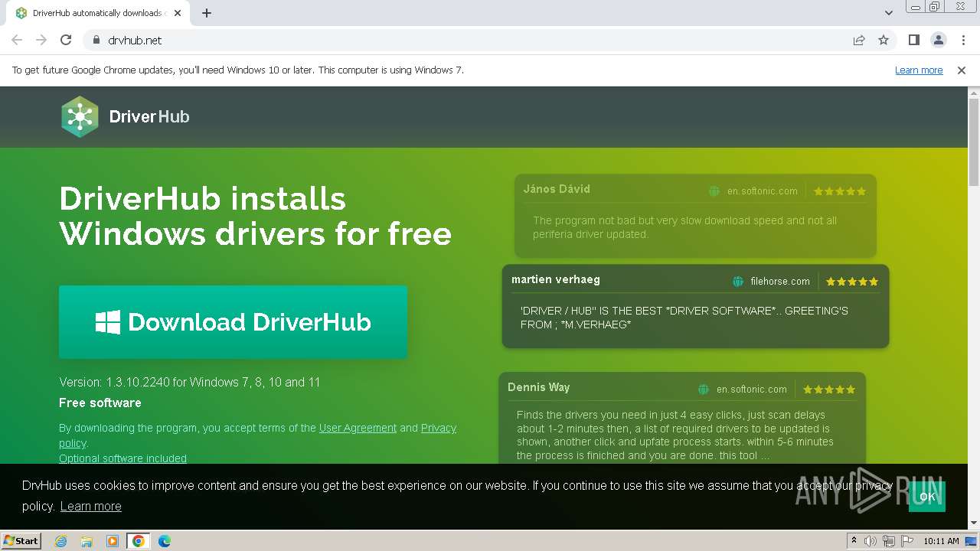980x551 pixels.
Task: Click the star rating on Dennis Way's review
Action: tap(829, 390)
